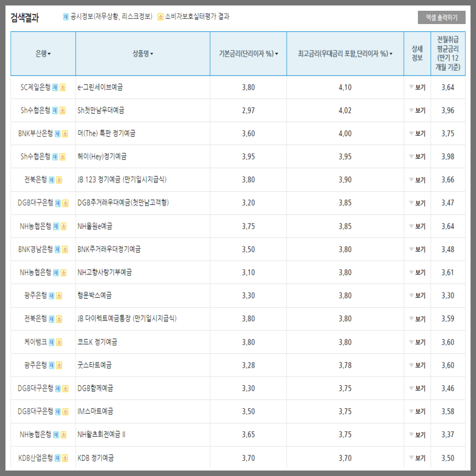
Task: Click the 소 legend icon for 소비자보호실태평가
Action: (x=160, y=17)
